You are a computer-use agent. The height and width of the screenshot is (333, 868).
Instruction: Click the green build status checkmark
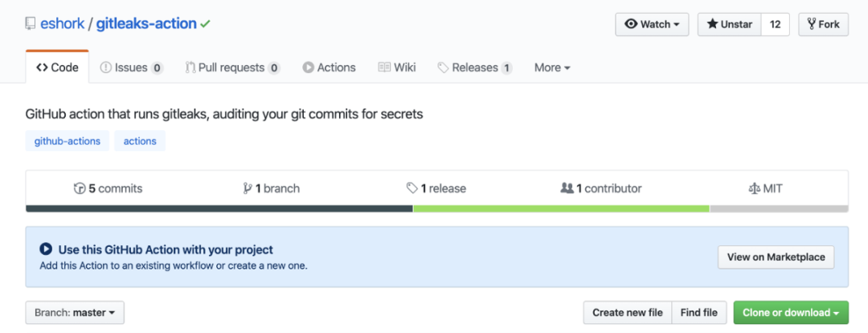(206, 24)
